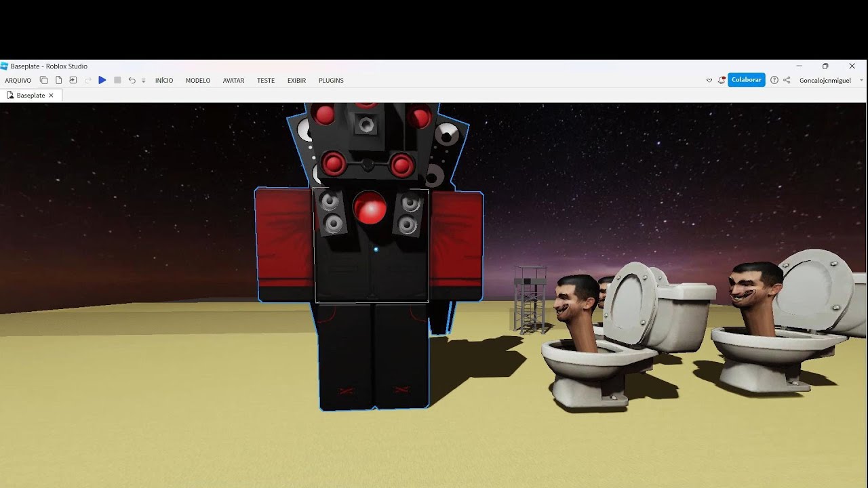Open the ARQUIVO file menu
The width and height of the screenshot is (868, 488).
pos(18,80)
